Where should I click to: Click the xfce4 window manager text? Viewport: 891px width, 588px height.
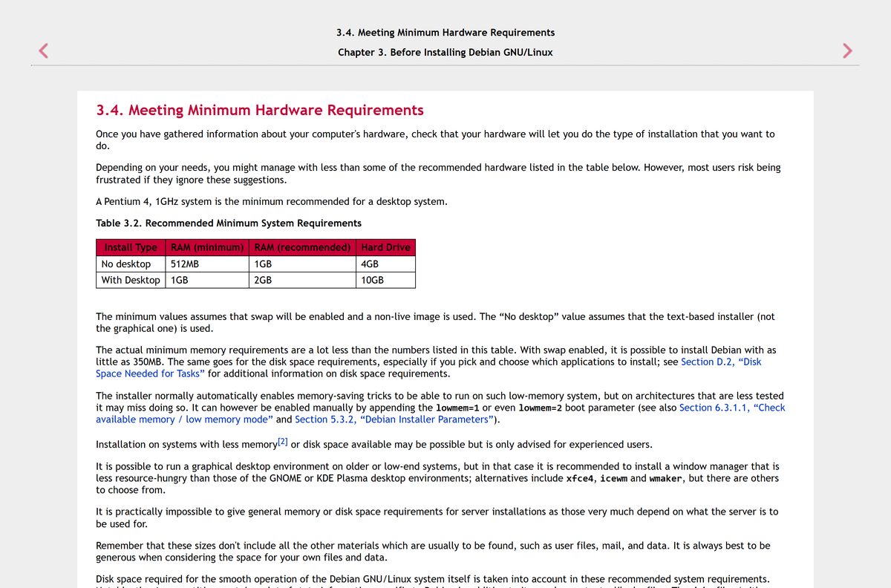click(580, 478)
